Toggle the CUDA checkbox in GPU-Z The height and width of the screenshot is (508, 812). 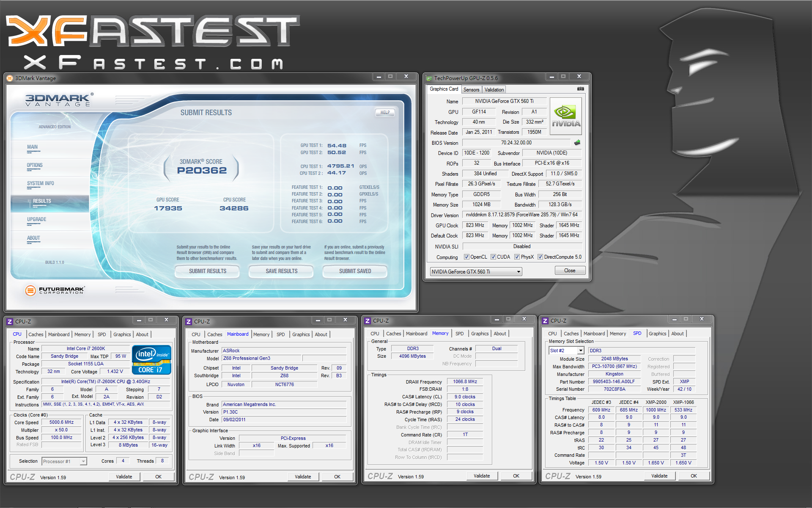click(493, 257)
